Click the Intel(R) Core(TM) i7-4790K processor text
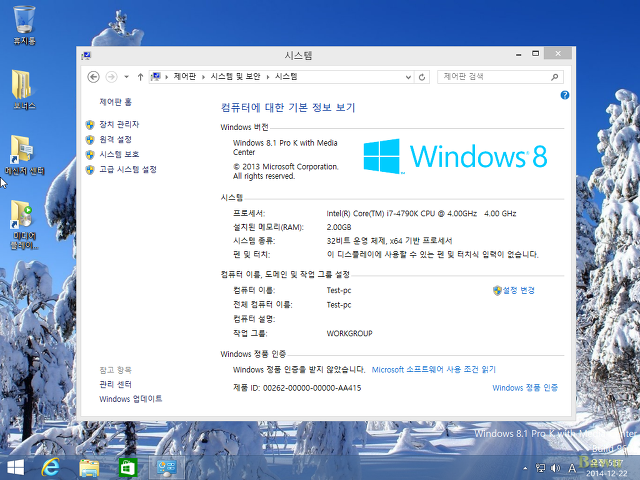 (x=421, y=213)
